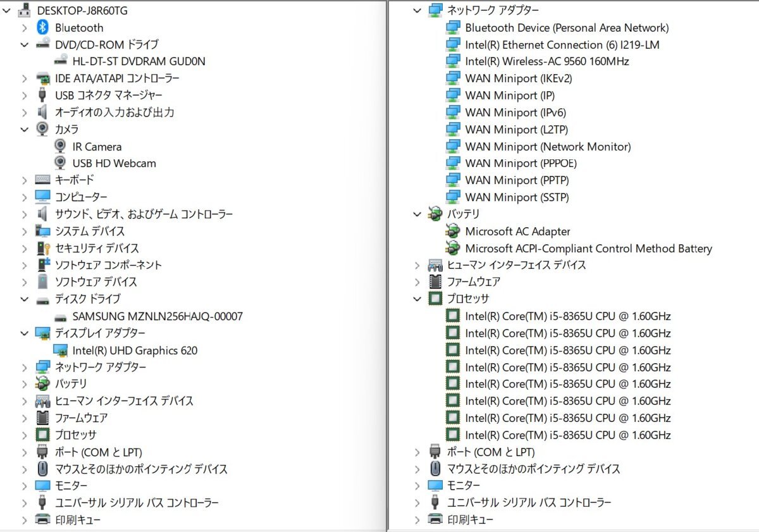Screen dimensions: 759x532
Task: Select the WAN Miniport (PPTP) entry
Action: click(517, 180)
